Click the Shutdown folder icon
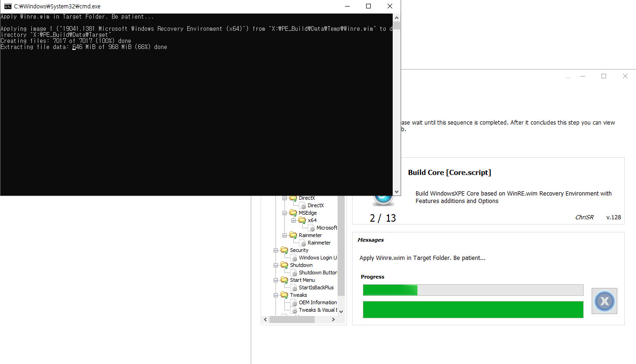The width and height of the screenshot is (636, 364). click(284, 265)
